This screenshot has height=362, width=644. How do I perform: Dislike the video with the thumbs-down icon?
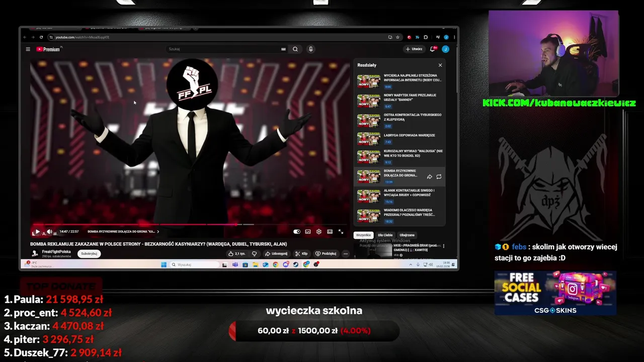pos(255,254)
